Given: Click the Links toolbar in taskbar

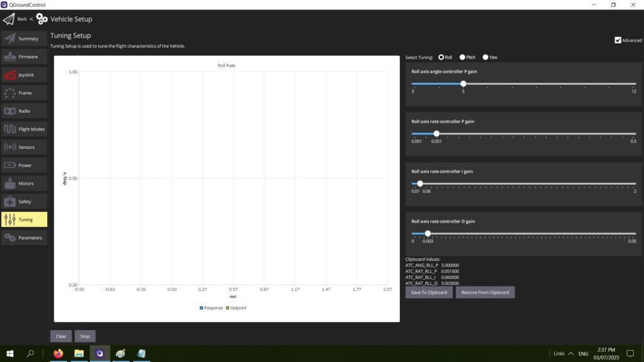Looking at the screenshot, I should [x=559, y=353].
